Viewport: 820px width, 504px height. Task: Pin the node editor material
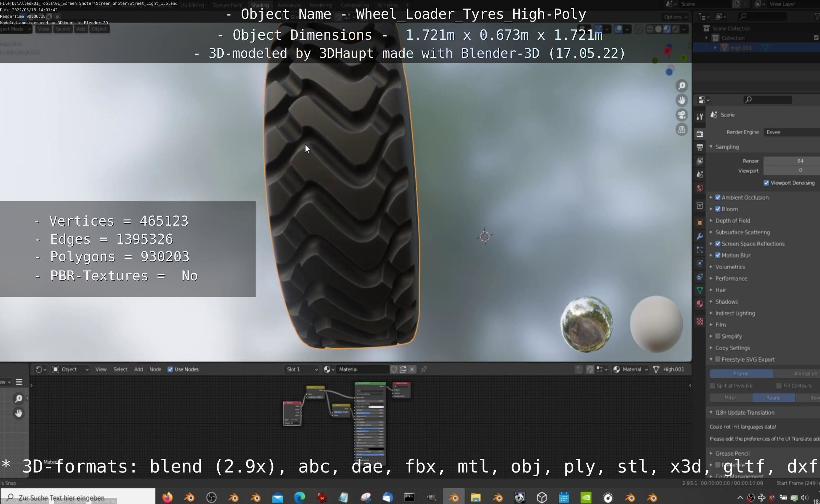424,369
